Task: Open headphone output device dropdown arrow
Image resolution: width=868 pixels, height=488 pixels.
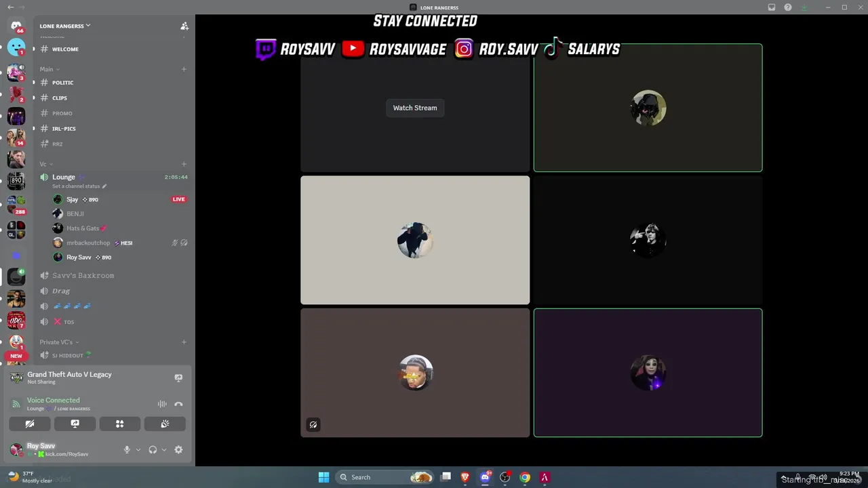Action: [164, 449]
